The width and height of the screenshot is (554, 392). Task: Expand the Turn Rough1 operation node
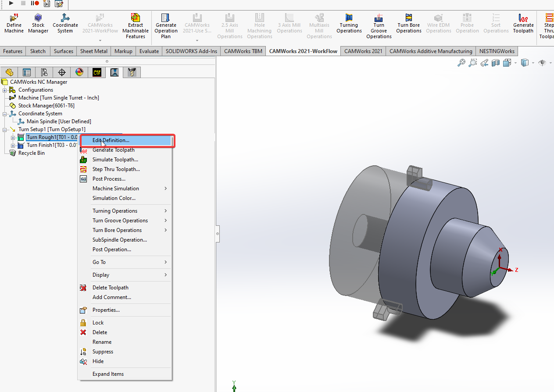tap(13, 138)
